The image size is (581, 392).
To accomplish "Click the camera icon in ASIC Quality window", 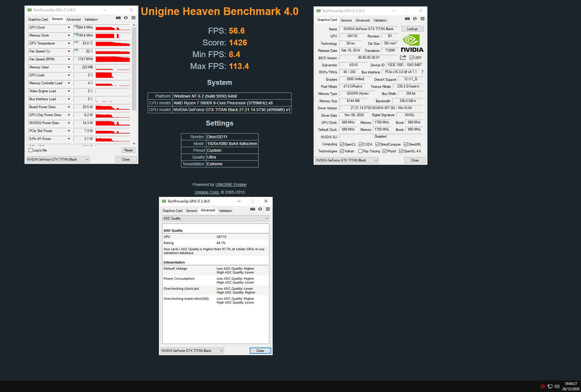I will (253, 209).
